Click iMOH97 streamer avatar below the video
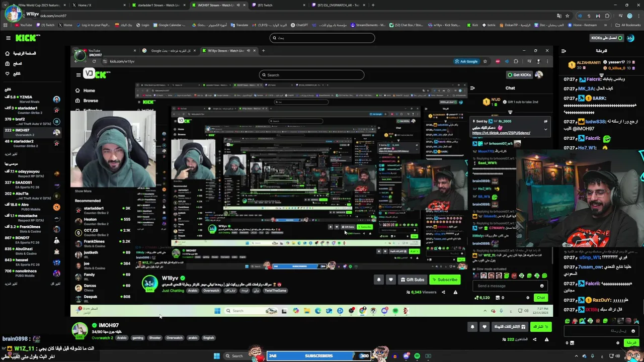Image resolution: width=644 pixels, height=362 pixels. tap(79, 330)
